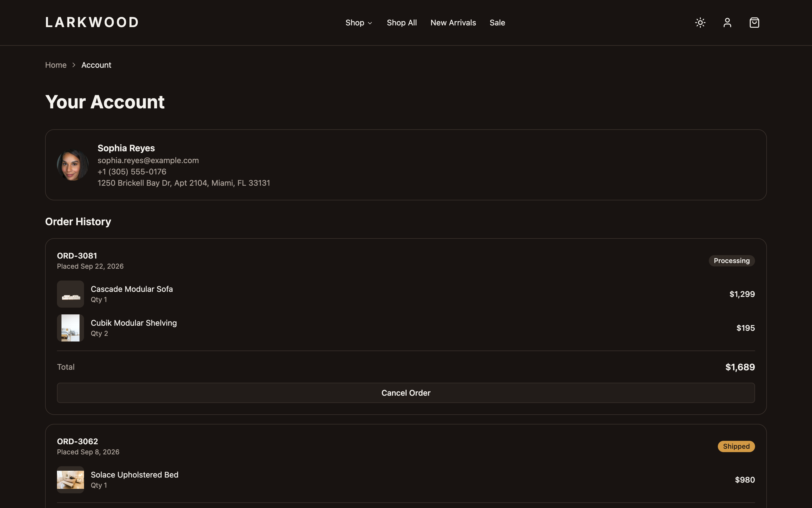The image size is (812, 508).
Task: Open Solace Upholstered Bed thumbnail
Action: tap(70, 479)
